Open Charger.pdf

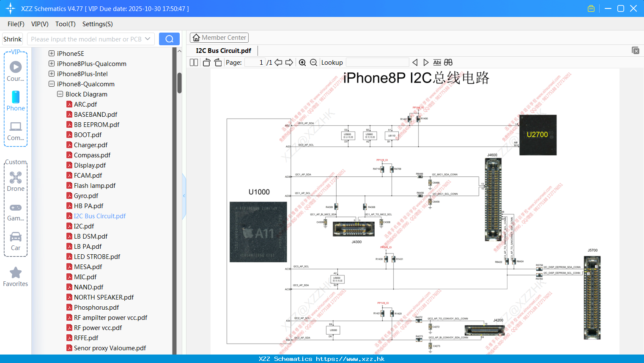pos(90,145)
